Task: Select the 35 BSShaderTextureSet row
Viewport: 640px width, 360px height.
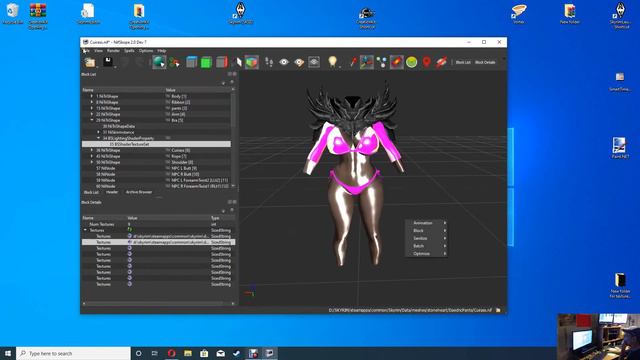Action: click(x=156, y=144)
